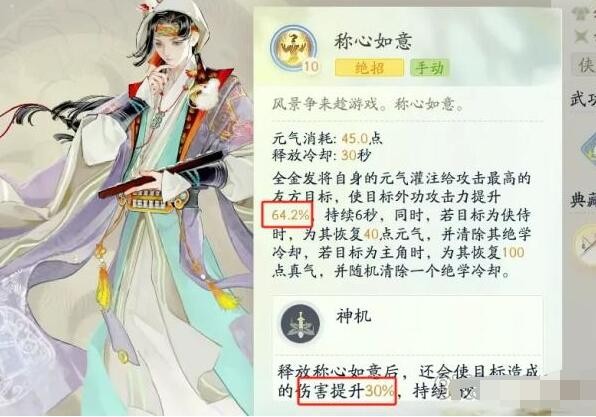
Task: Toggle the green 手动 mode tag
Action: coord(429,68)
